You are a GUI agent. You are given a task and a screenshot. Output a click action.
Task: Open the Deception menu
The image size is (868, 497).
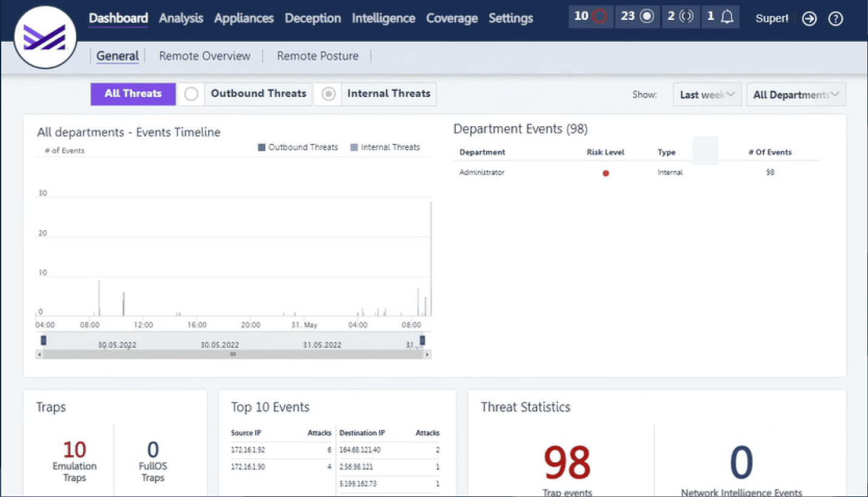pyautogui.click(x=313, y=18)
